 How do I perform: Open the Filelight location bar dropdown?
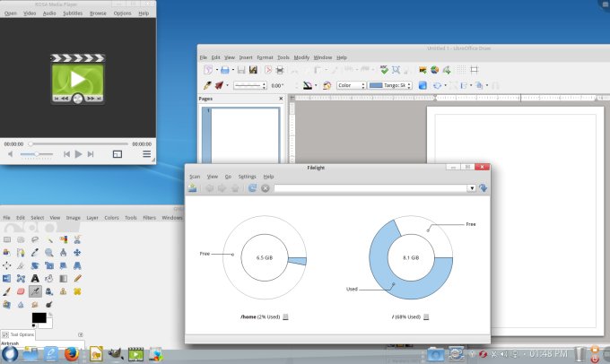coord(471,188)
